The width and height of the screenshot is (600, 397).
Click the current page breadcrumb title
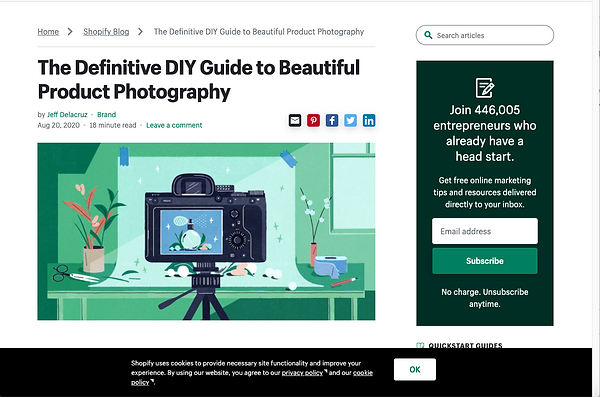[x=259, y=32]
